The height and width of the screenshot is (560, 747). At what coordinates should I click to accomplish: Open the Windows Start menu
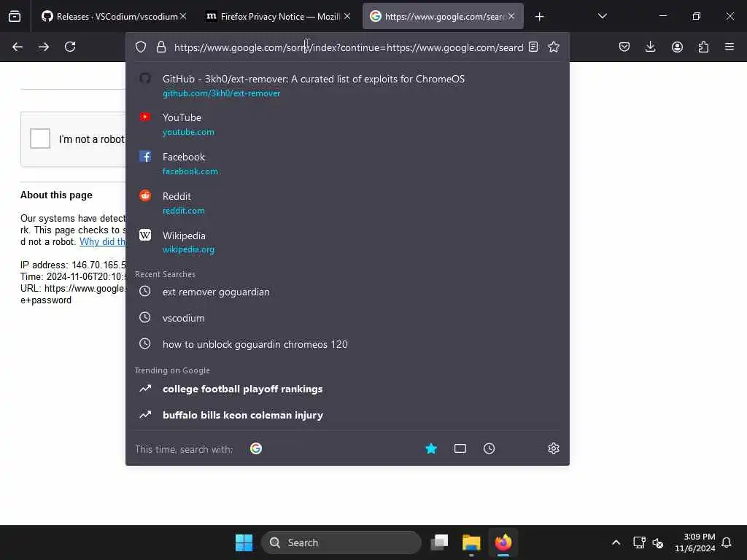[x=244, y=542]
